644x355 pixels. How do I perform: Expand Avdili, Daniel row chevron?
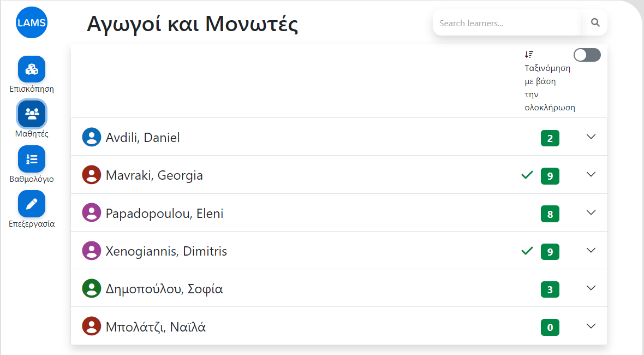click(x=591, y=137)
